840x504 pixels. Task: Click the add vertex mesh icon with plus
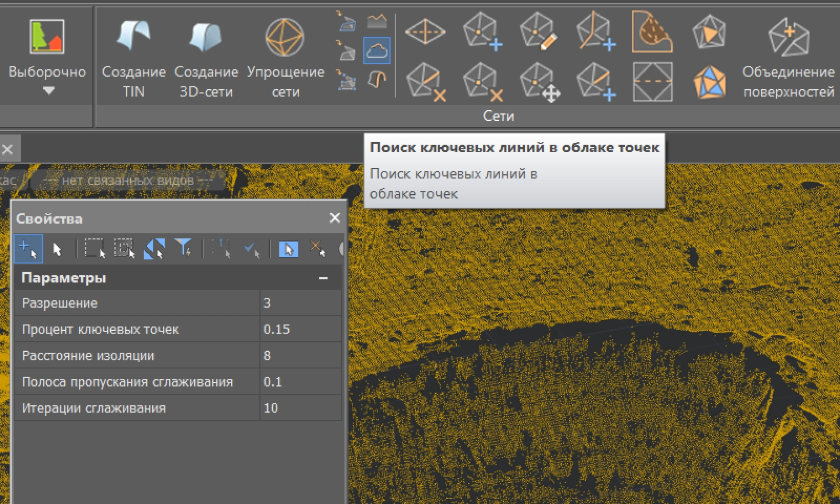coord(482,31)
